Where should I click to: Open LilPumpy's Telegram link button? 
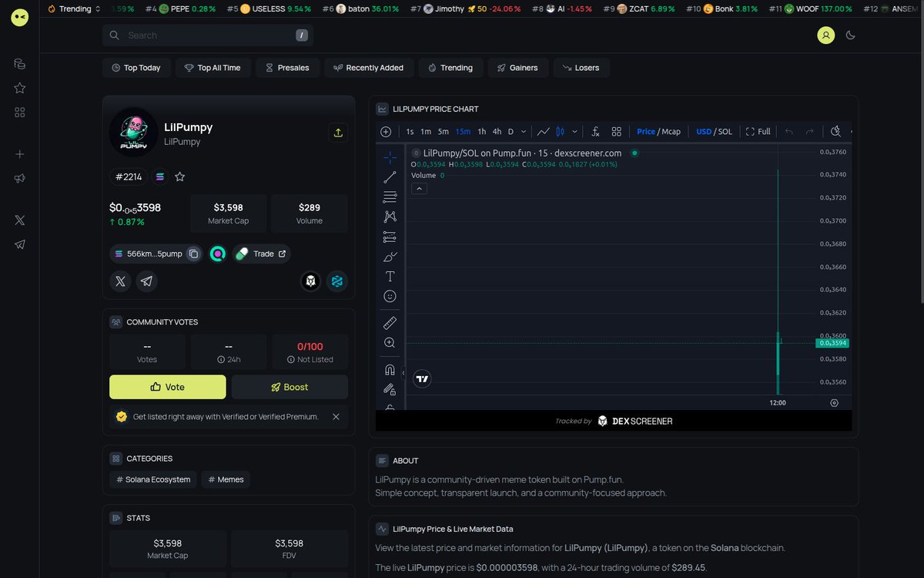tap(147, 281)
